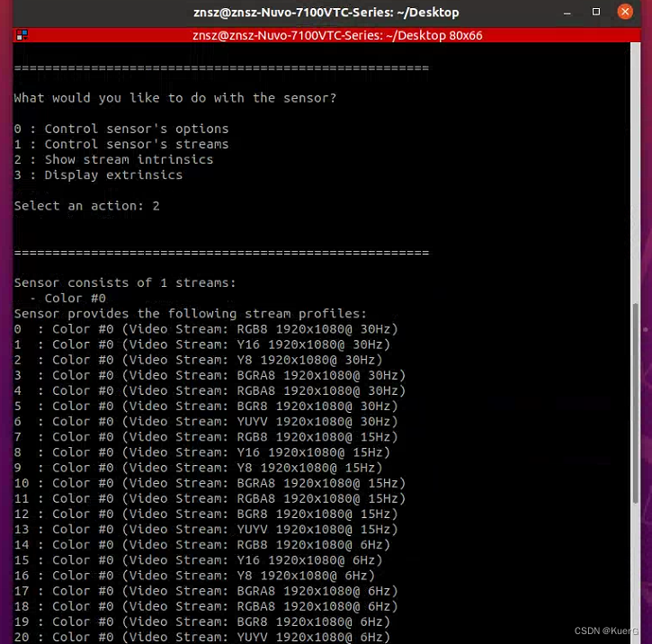Click profile 11 row RGBA8 1920x1080@ 15Hz
The width and height of the screenshot is (652, 644).
point(210,498)
